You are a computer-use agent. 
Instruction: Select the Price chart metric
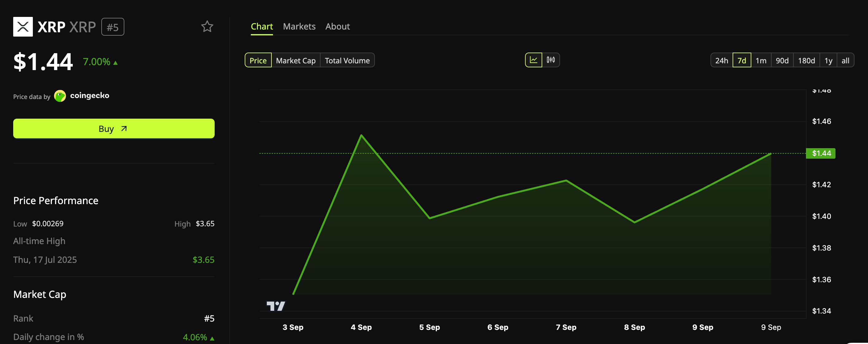[x=258, y=60]
